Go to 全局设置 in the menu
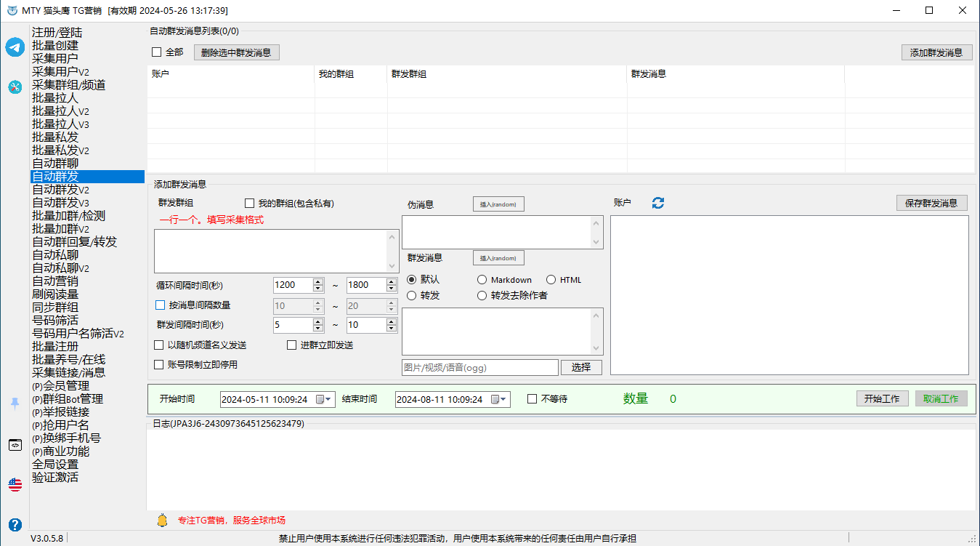 55,465
